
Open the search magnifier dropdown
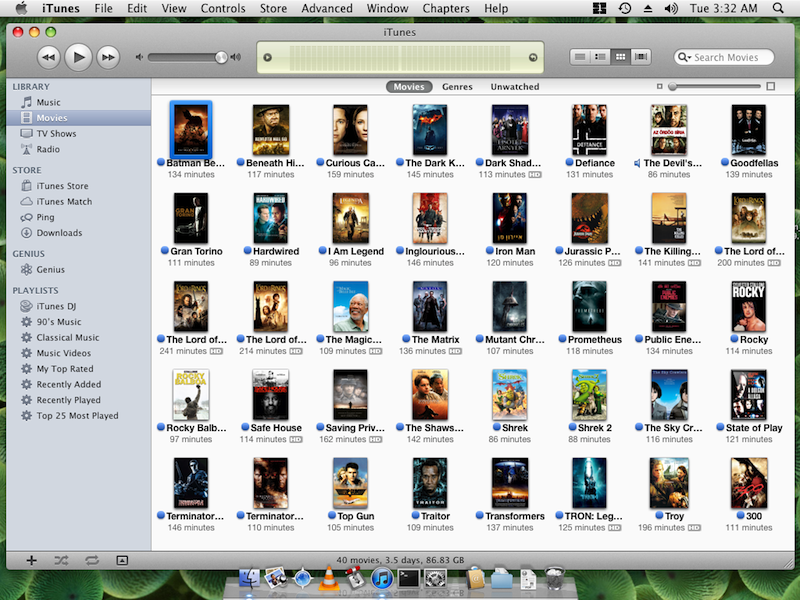tap(684, 57)
